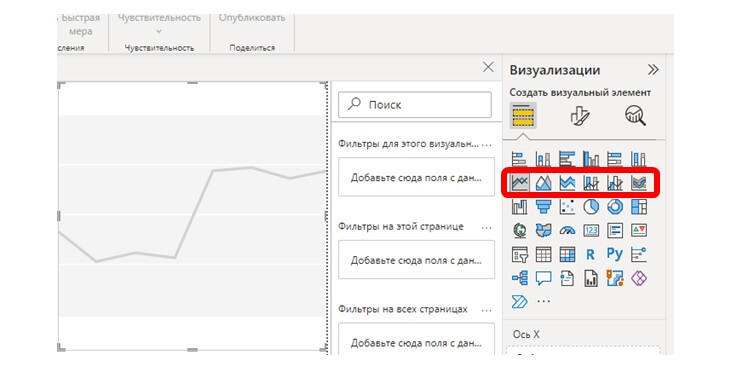The width and height of the screenshot is (730, 370).
Task: Add the Python (Py) visual
Action: click(x=615, y=254)
